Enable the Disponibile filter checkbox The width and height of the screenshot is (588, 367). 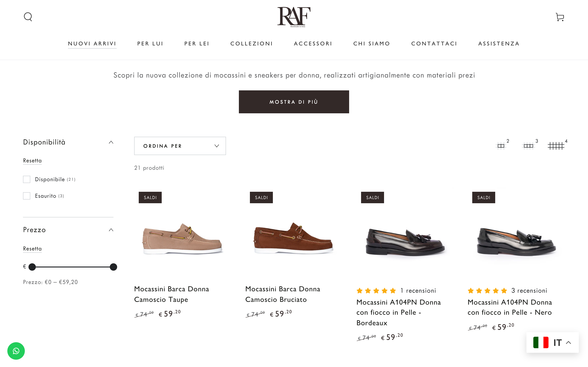tap(26, 179)
